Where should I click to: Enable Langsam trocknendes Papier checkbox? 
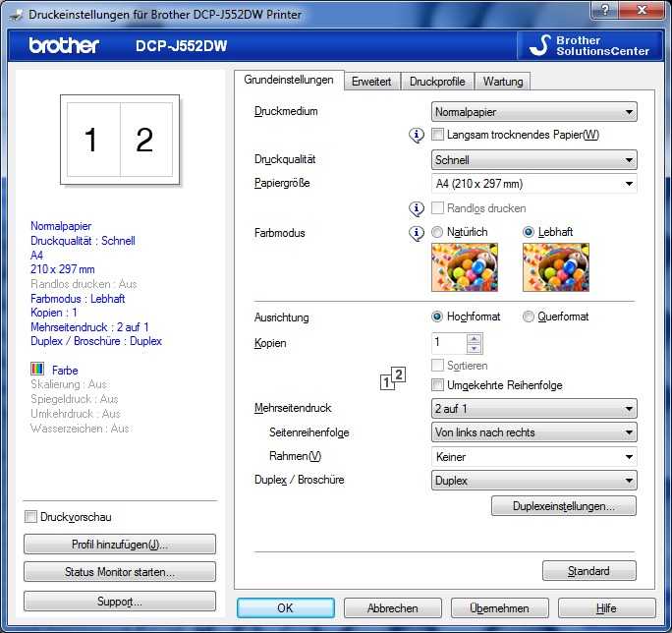click(437, 135)
